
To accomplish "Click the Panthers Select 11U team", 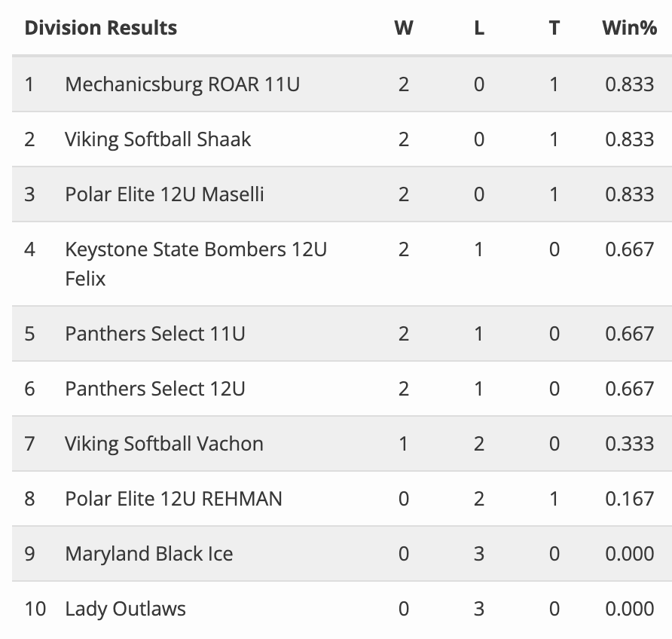I will (154, 333).
